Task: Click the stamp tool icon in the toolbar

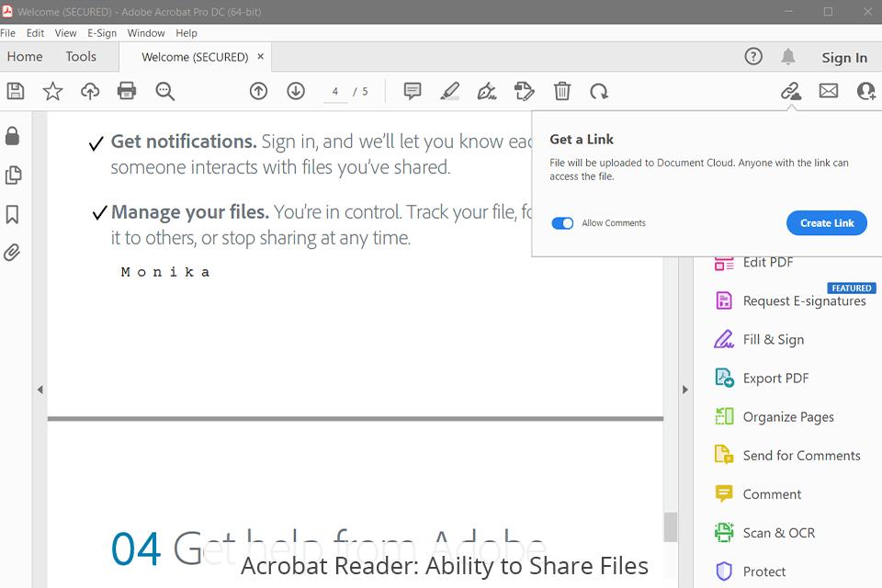Action: [524, 91]
